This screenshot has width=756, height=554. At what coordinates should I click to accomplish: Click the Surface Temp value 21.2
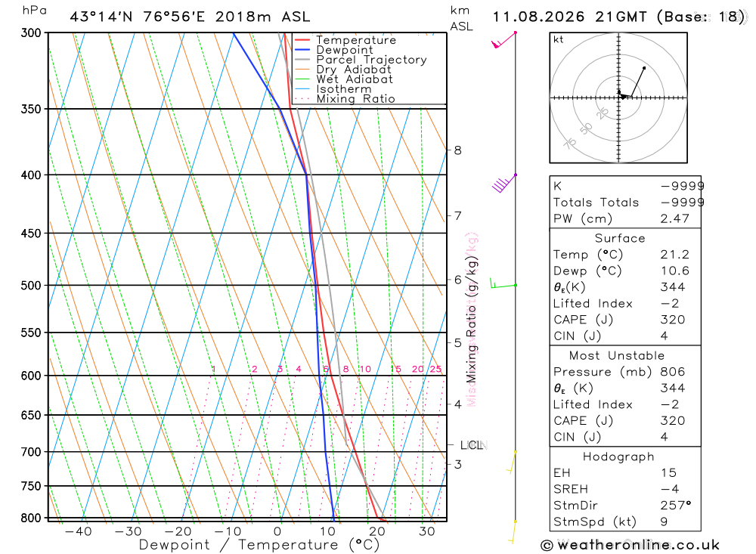[674, 255]
